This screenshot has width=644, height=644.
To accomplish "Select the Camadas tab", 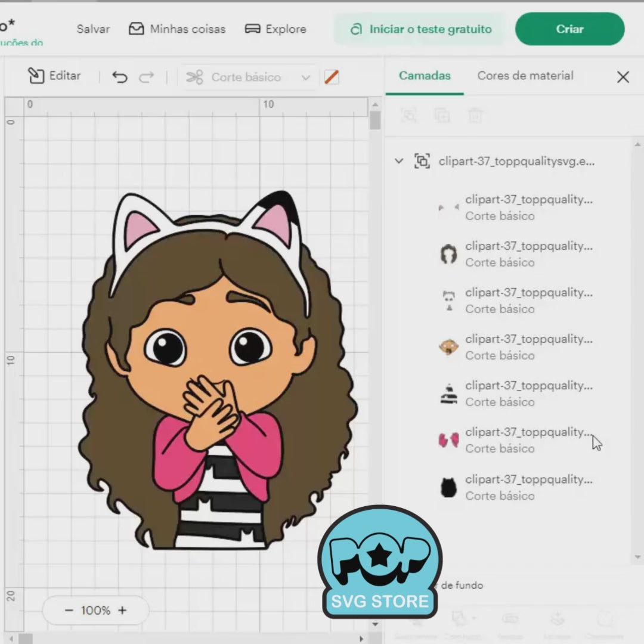I will (x=425, y=76).
